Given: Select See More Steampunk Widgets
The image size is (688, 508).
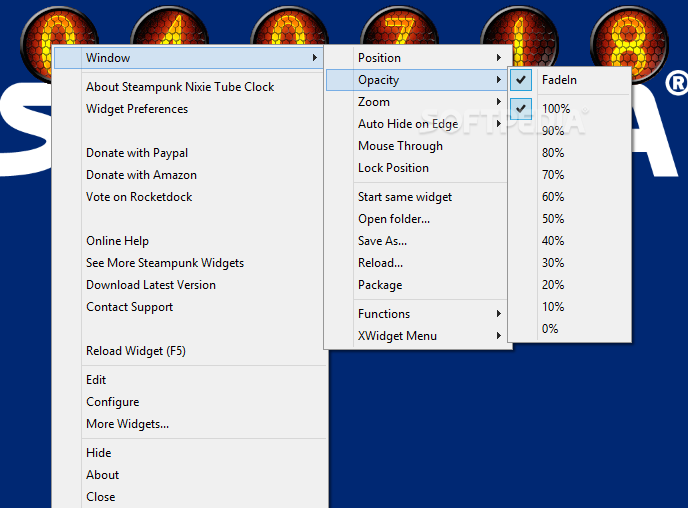Looking at the screenshot, I should [x=189, y=262].
